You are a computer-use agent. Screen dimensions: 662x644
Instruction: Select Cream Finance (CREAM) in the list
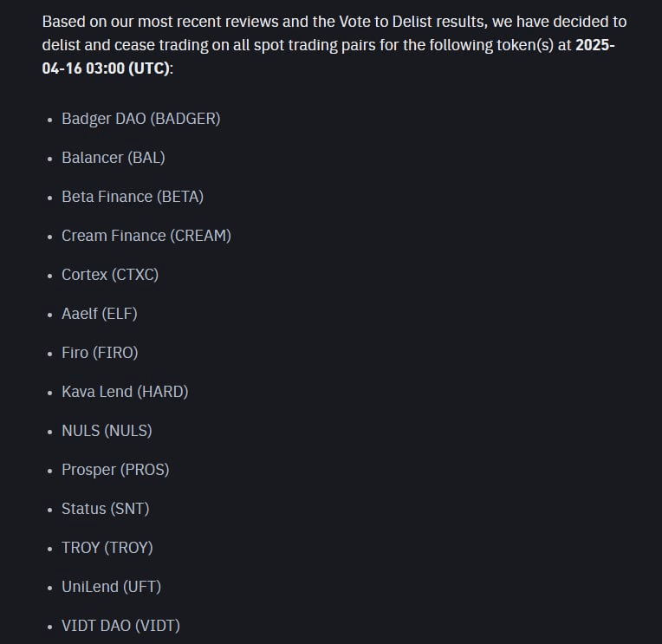(x=146, y=236)
